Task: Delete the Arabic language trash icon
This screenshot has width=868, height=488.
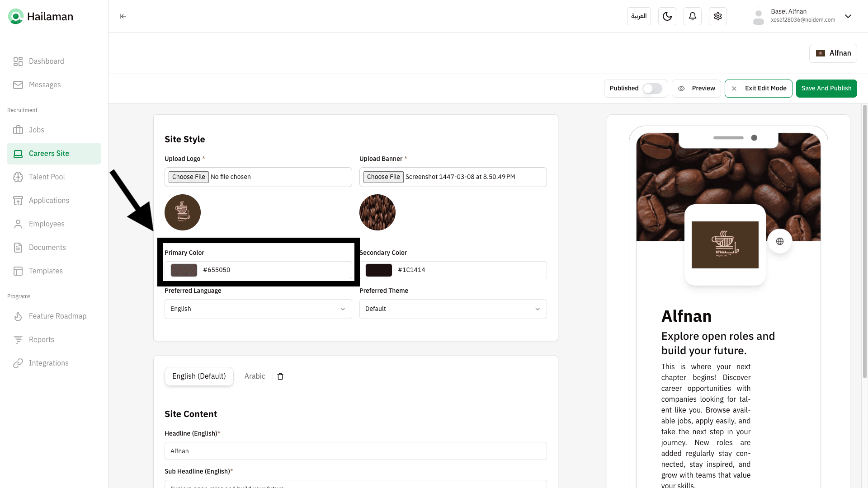Action: 280,376
